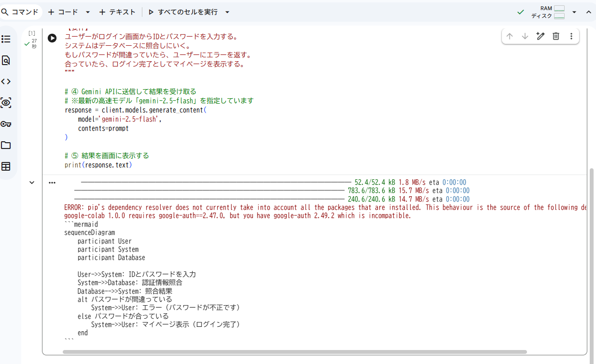Click the line User->>System: IDとパスワードを入力
Viewport: 596px width, 364px height.
137,274
